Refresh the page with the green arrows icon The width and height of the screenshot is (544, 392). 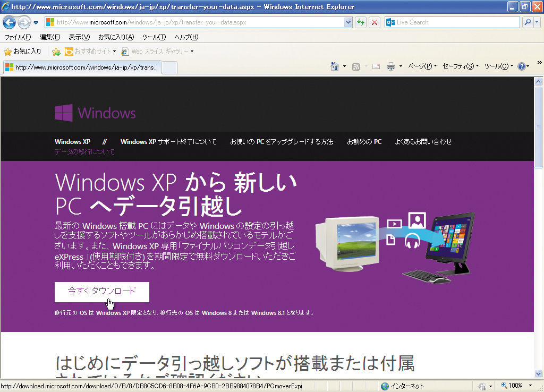click(361, 22)
